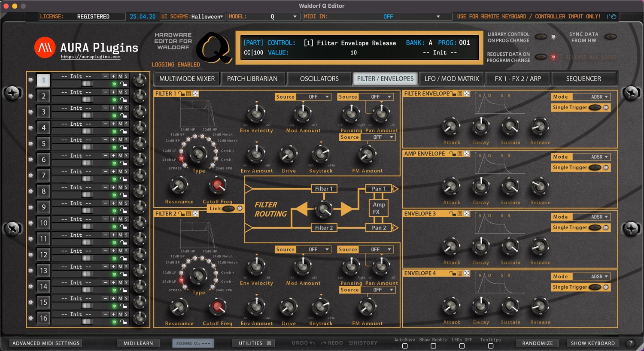Viewport: 644px width, 351px height.
Task: Click the Filter Envelope Release knob
Action: (x=540, y=127)
